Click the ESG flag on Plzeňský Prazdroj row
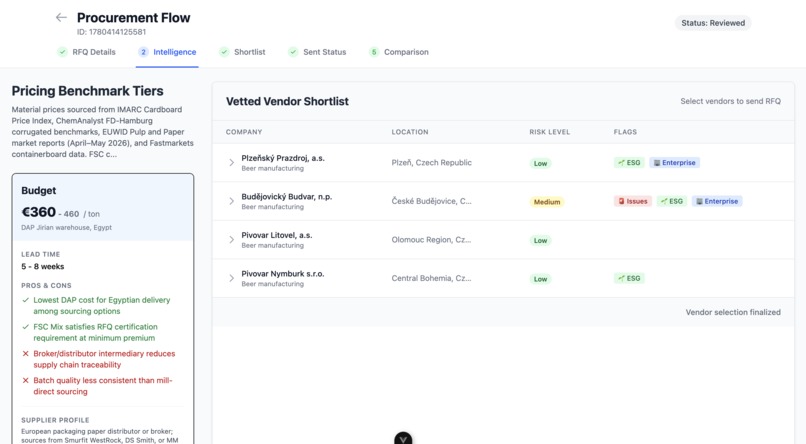 point(629,162)
